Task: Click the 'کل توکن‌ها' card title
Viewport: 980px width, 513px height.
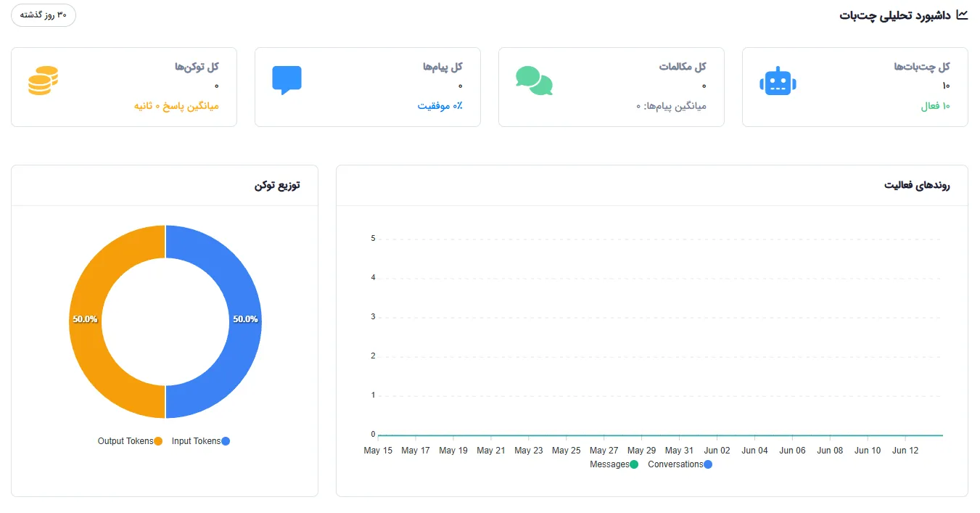Action: tap(197, 67)
